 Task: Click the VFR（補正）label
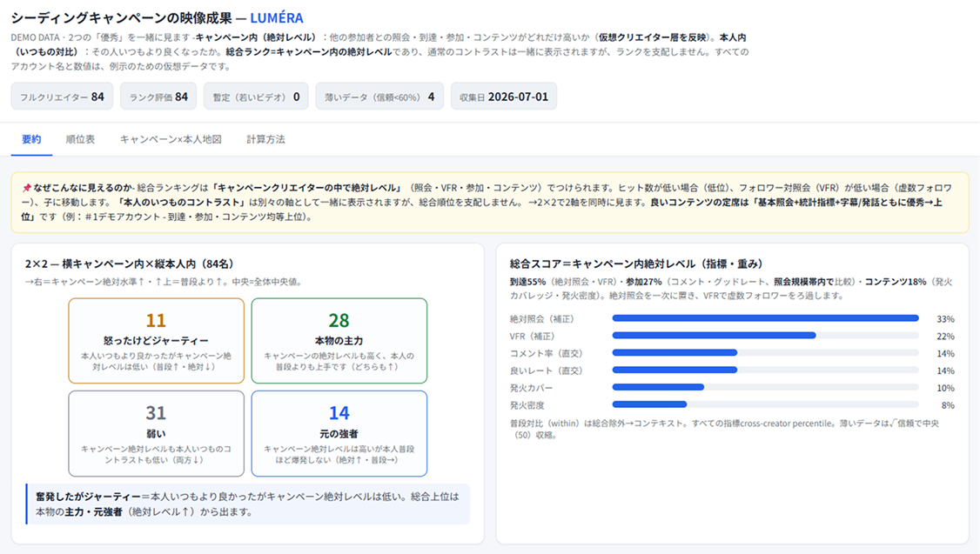pos(534,336)
